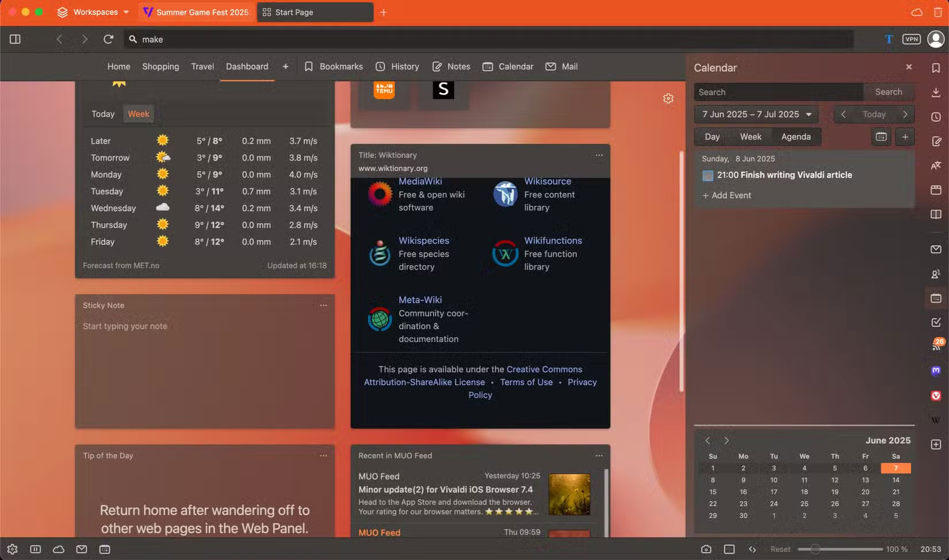
Task: Open a new tab with plus button
Action: tap(383, 12)
